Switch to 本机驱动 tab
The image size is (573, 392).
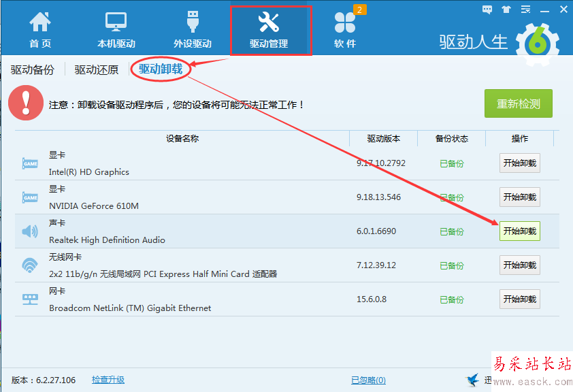[x=116, y=29]
